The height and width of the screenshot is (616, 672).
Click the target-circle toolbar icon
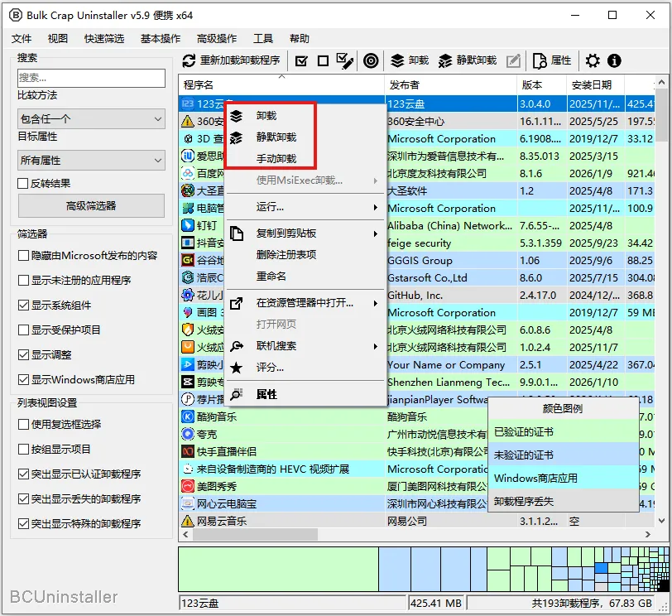click(x=371, y=61)
